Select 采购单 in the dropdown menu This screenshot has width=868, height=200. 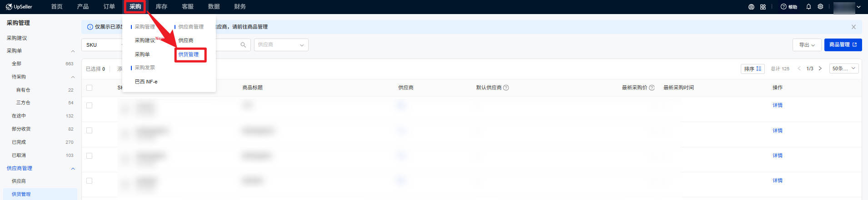point(142,54)
